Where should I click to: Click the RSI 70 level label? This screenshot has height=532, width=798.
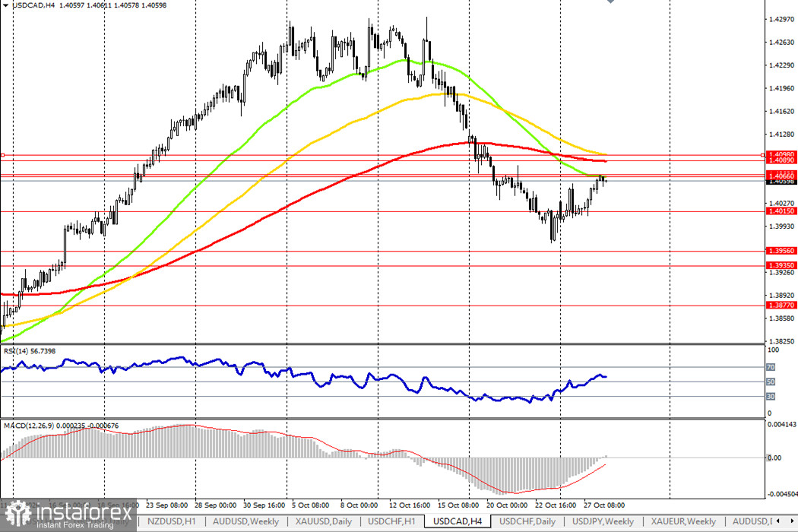pos(771,367)
